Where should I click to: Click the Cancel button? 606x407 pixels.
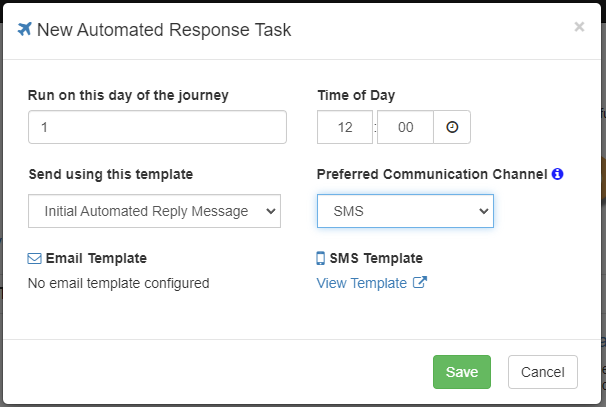tap(543, 372)
